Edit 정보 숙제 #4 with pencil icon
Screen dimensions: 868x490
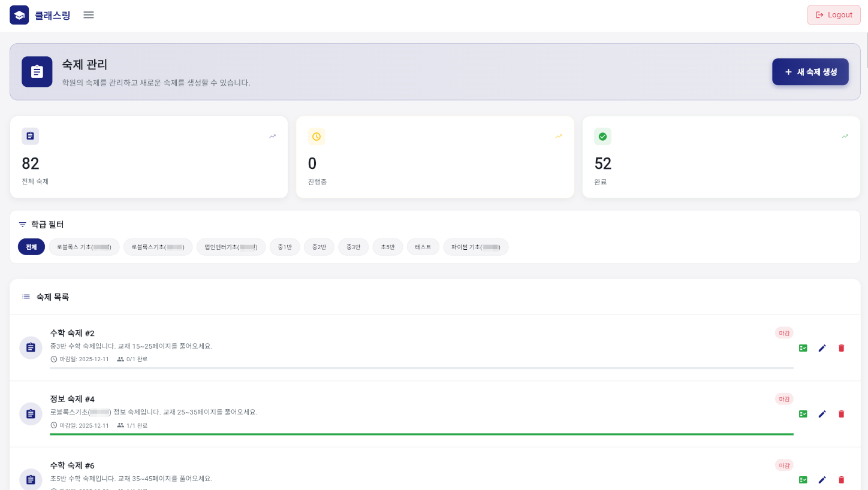tap(822, 414)
